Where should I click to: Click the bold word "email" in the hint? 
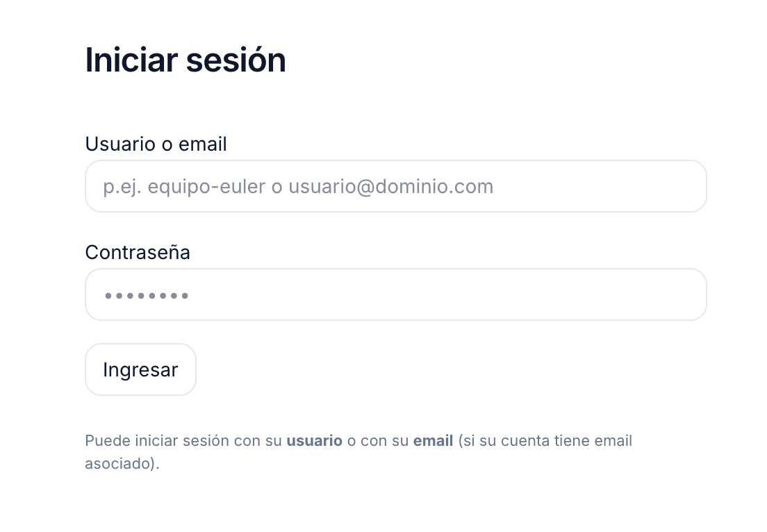[433, 441]
